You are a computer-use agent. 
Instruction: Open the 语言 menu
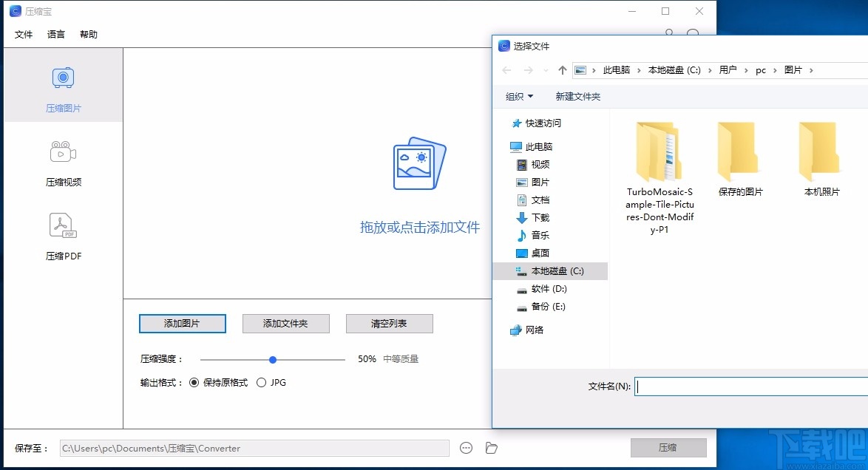56,34
